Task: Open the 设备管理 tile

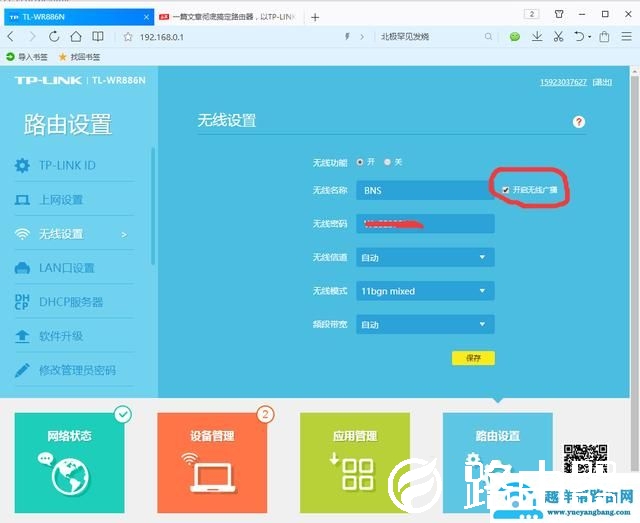Action: [212, 463]
